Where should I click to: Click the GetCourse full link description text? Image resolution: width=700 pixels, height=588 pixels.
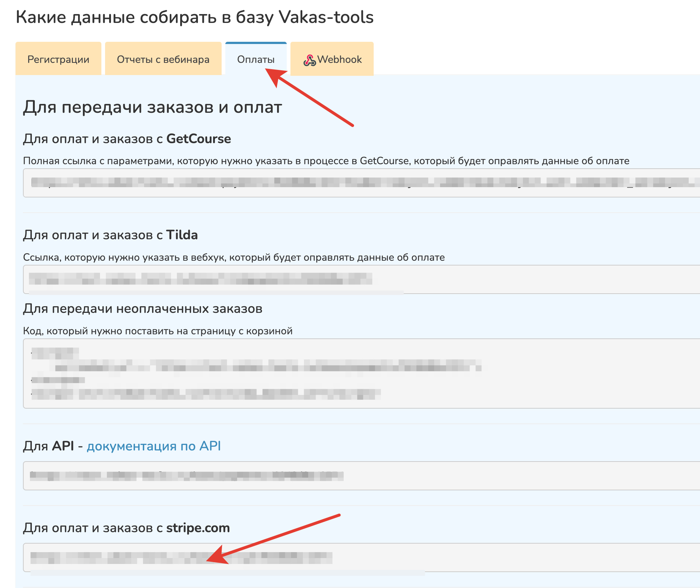326,161
